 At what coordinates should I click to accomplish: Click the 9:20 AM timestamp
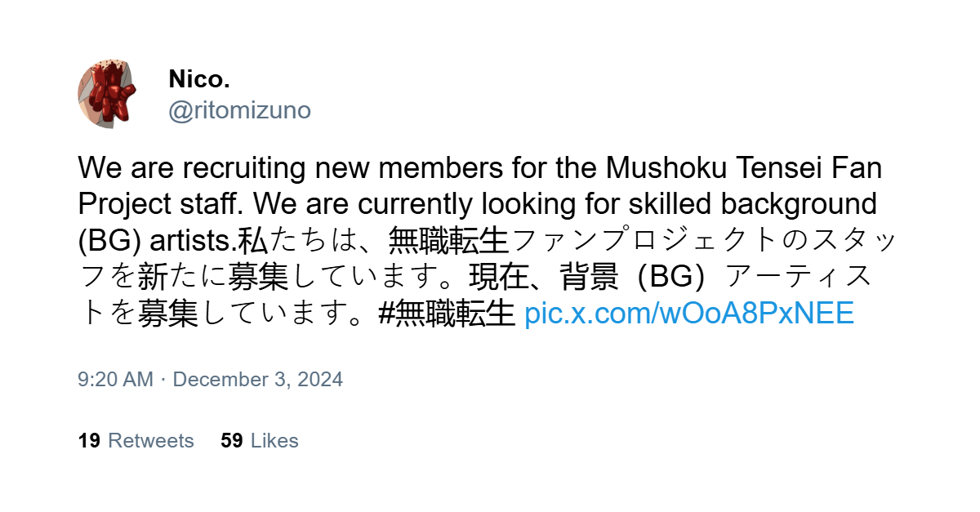click(x=115, y=380)
